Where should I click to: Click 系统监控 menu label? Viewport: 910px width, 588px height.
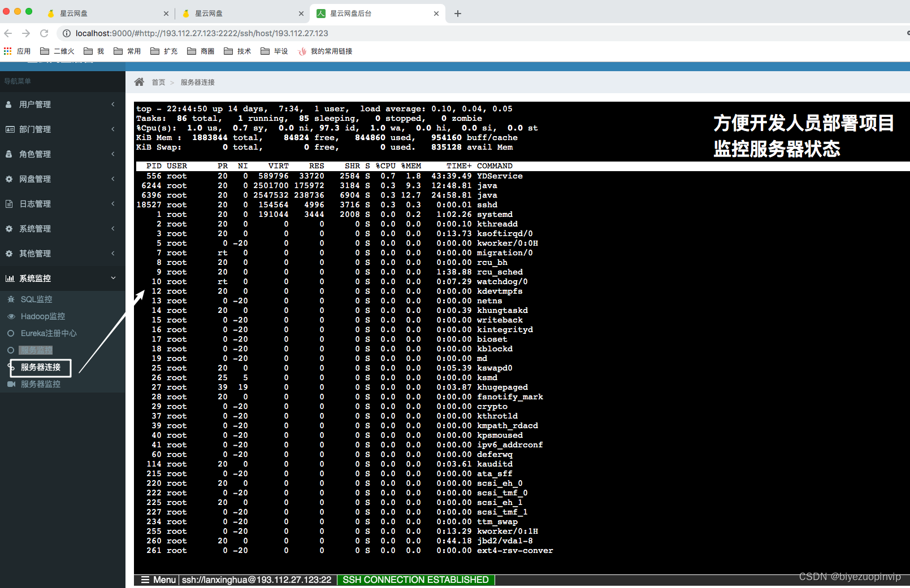(35, 278)
